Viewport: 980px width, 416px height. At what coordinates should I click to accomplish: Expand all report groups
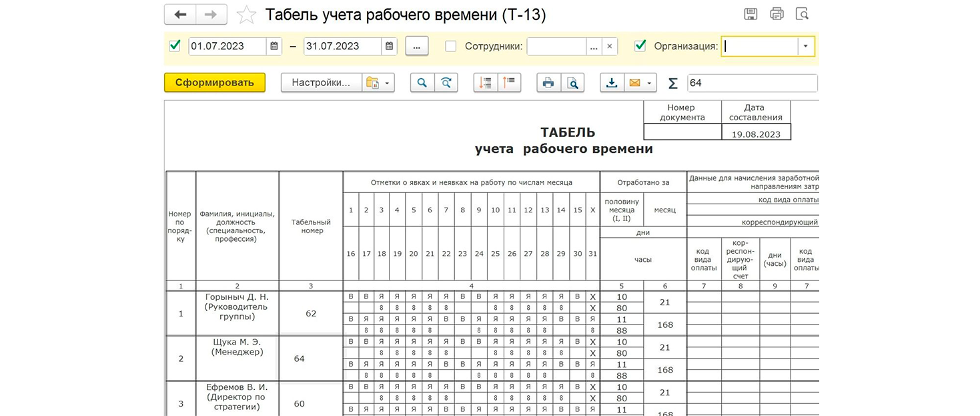pos(485,83)
